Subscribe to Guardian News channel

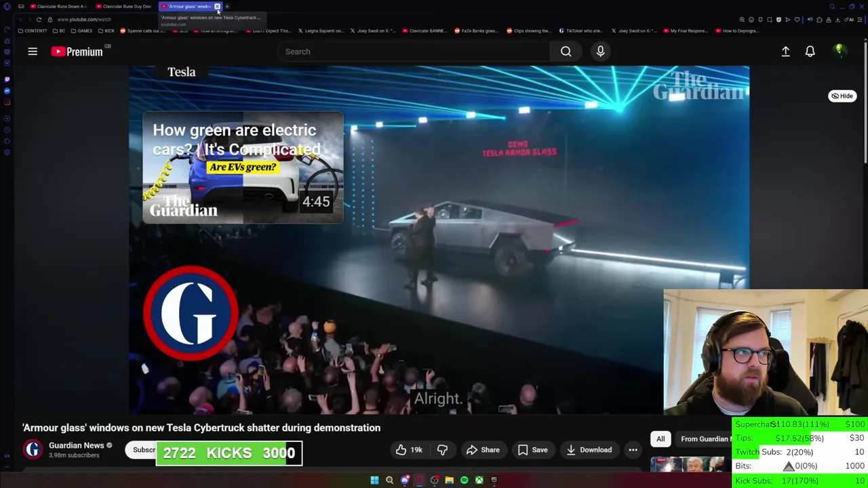click(x=142, y=450)
